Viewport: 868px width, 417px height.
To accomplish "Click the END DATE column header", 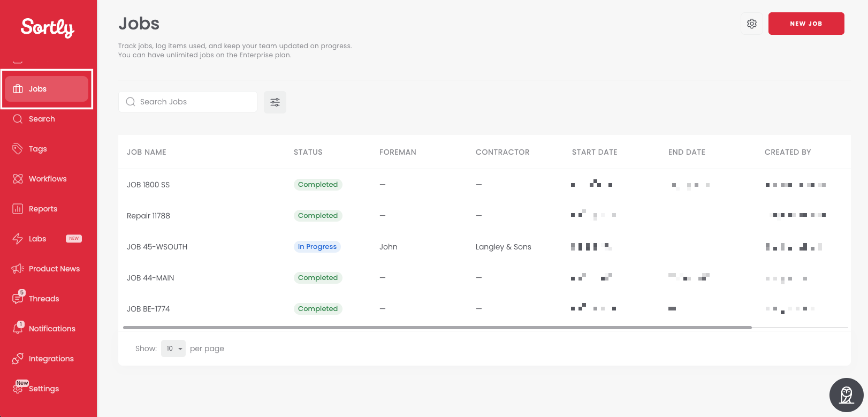I will click(687, 152).
